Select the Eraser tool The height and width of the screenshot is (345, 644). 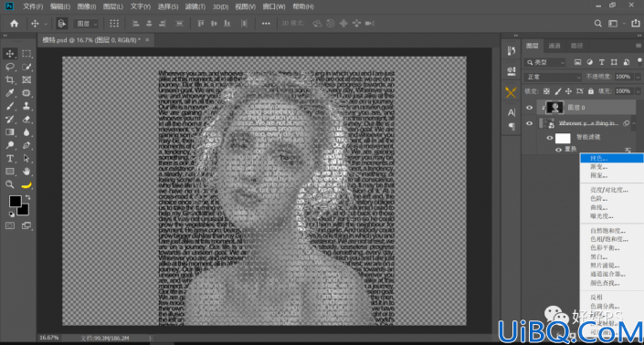pyautogui.click(x=26, y=119)
